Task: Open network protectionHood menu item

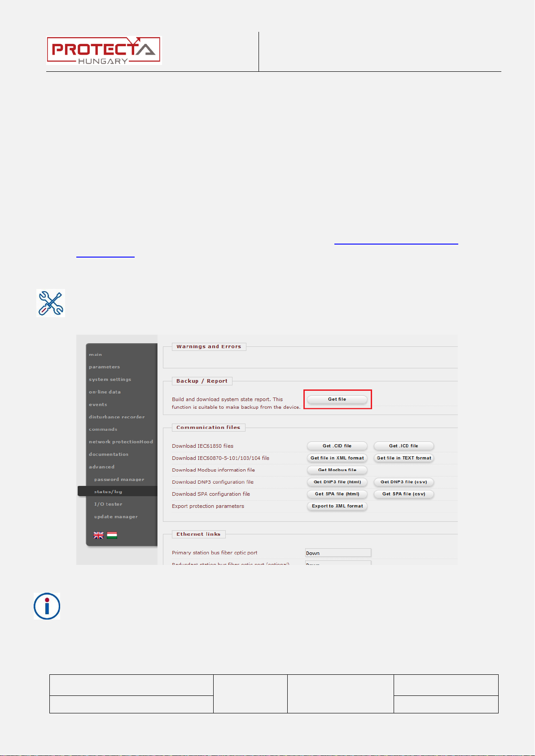Action: coord(121,442)
